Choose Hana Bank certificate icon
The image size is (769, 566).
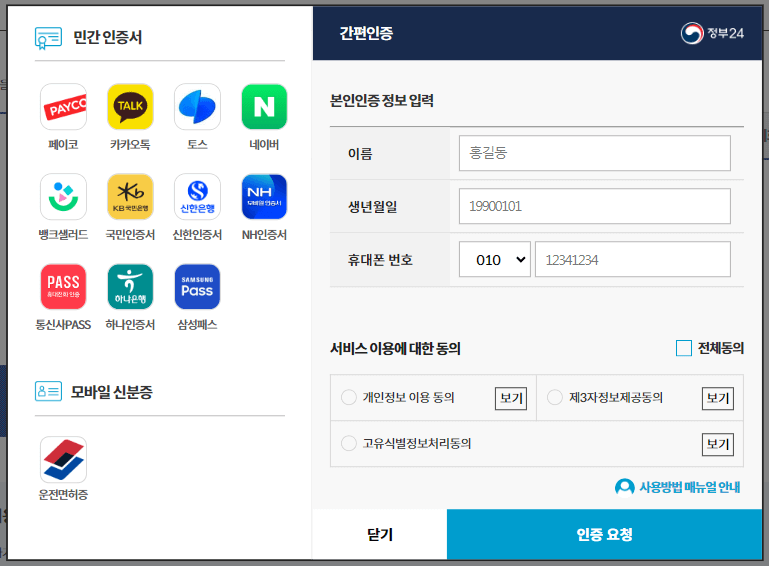pos(130,287)
